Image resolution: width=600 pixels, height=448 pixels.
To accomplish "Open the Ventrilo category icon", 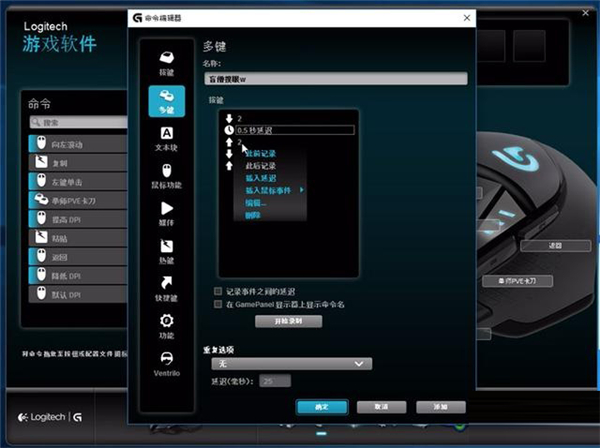I will pos(165,362).
